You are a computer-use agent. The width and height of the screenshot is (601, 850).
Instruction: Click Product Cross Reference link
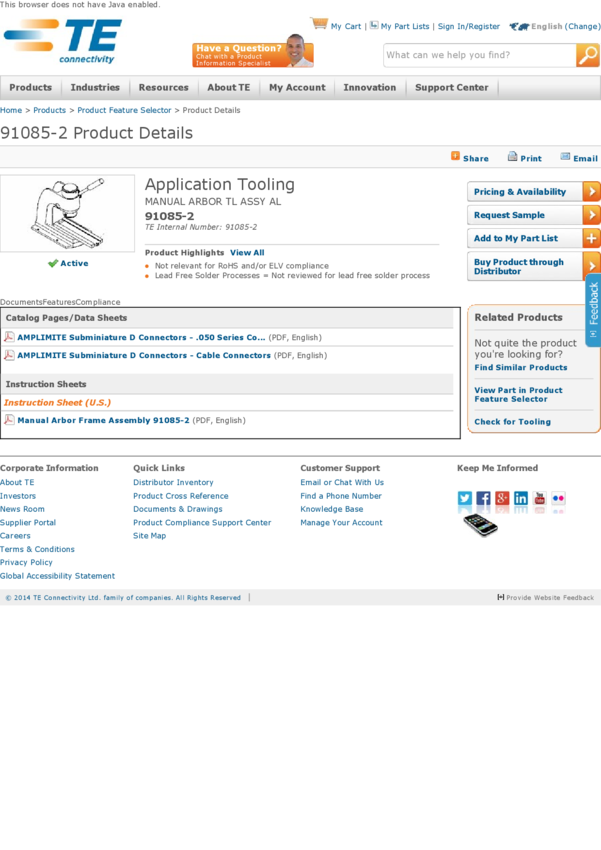click(180, 495)
